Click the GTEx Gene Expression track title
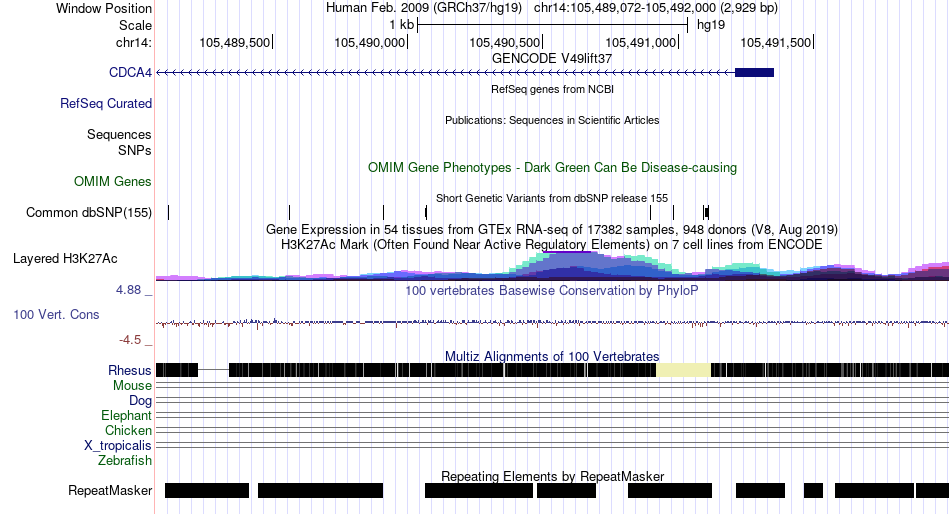 click(552, 230)
